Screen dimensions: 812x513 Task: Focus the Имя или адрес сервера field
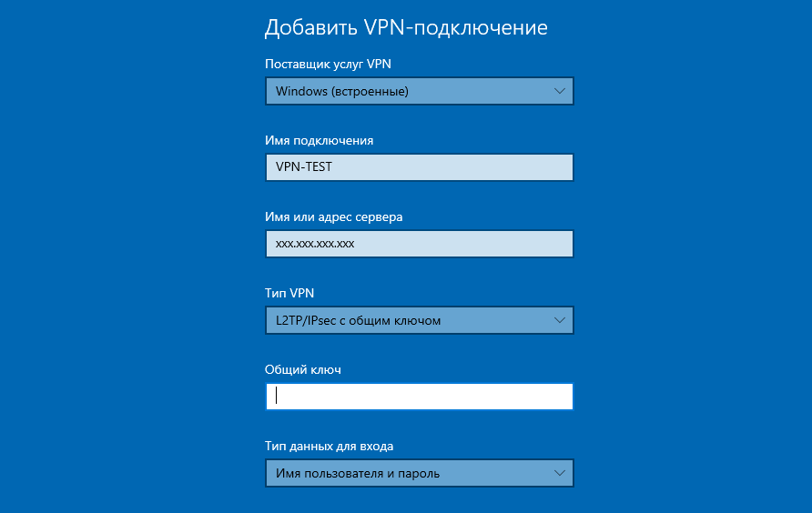coord(419,244)
